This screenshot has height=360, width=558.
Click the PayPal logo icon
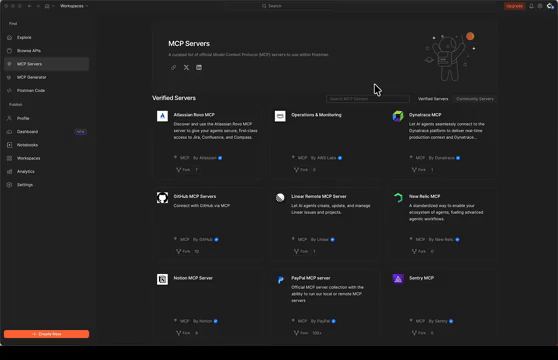[280, 280]
